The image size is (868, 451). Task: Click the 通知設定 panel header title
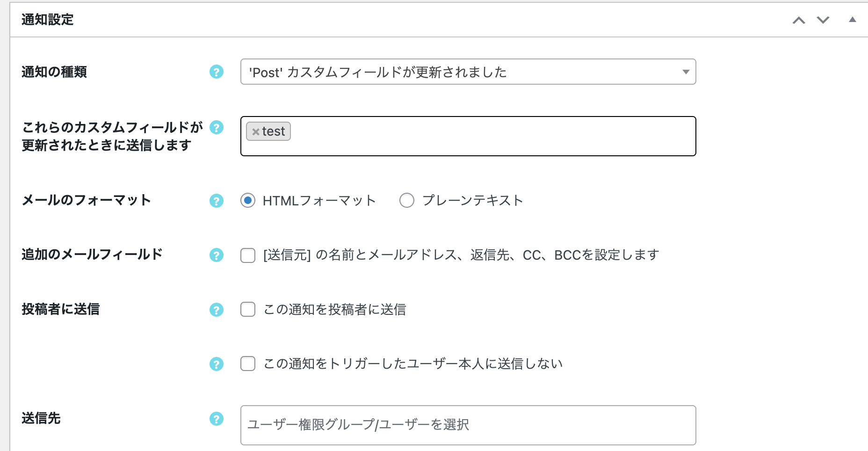click(48, 20)
